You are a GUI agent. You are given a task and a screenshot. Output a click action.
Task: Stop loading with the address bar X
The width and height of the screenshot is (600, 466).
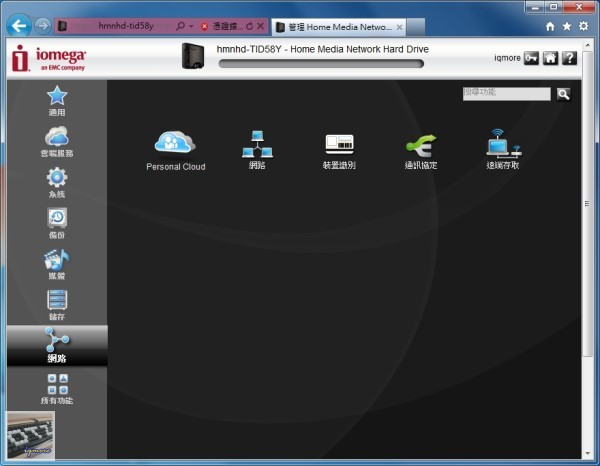(x=261, y=26)
